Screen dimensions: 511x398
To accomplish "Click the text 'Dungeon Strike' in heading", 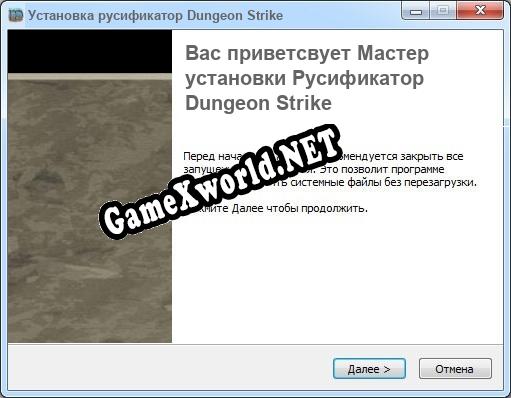I will [258, 103].
